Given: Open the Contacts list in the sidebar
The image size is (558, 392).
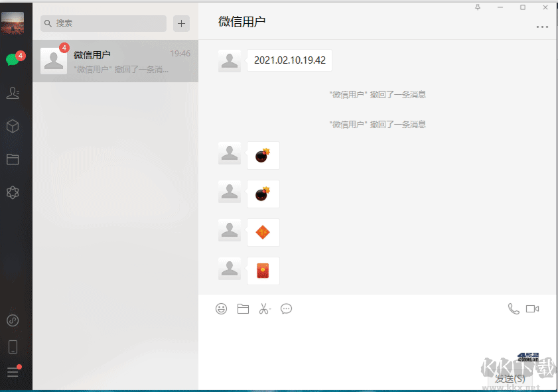Looking at the screenshot, I should [x=13, y=93].
